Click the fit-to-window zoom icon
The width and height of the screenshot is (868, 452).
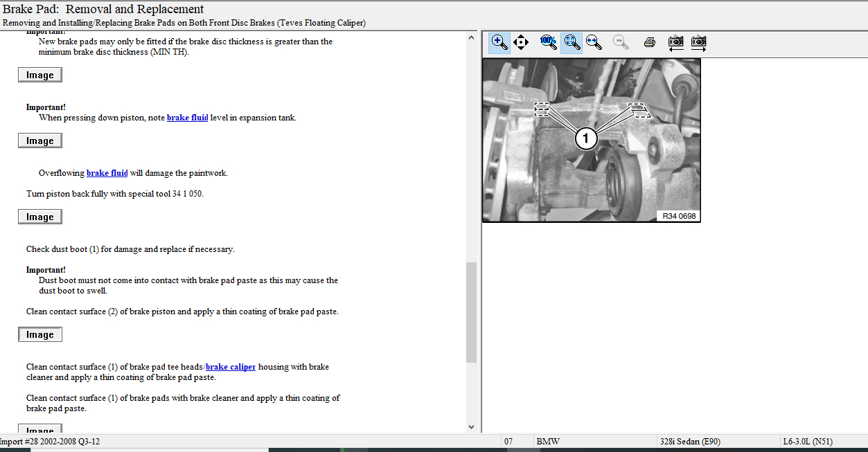click(x=572, y=42)
